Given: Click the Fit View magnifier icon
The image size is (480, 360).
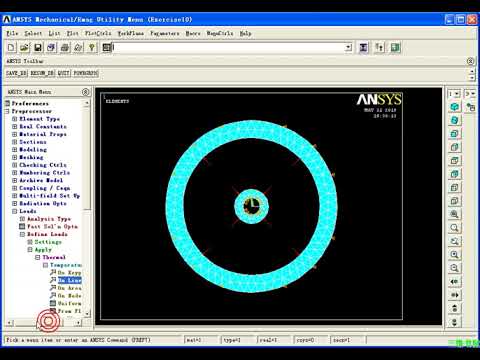Looking at the screenshot, I should click(454, 214).
